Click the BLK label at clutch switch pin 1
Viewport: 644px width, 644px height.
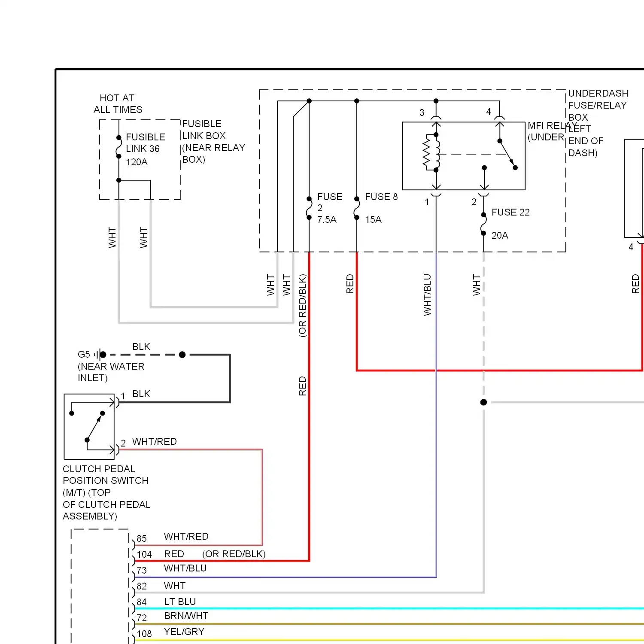(141, 394)
